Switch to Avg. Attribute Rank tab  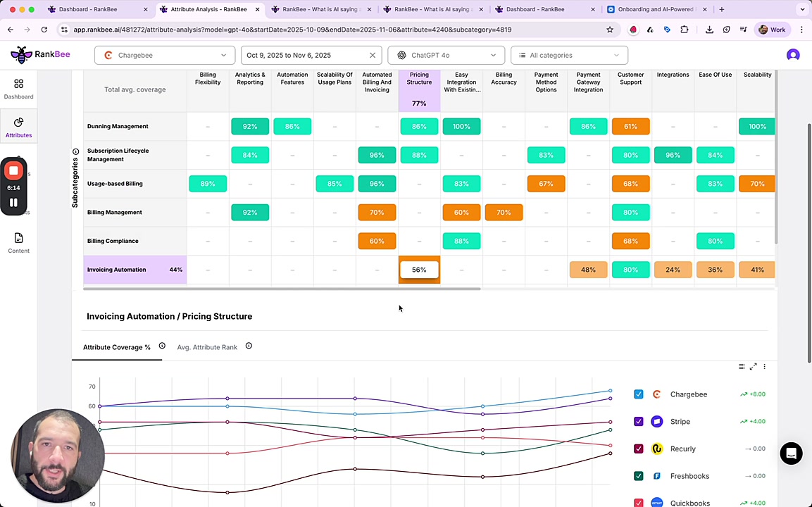coord(207,347)
